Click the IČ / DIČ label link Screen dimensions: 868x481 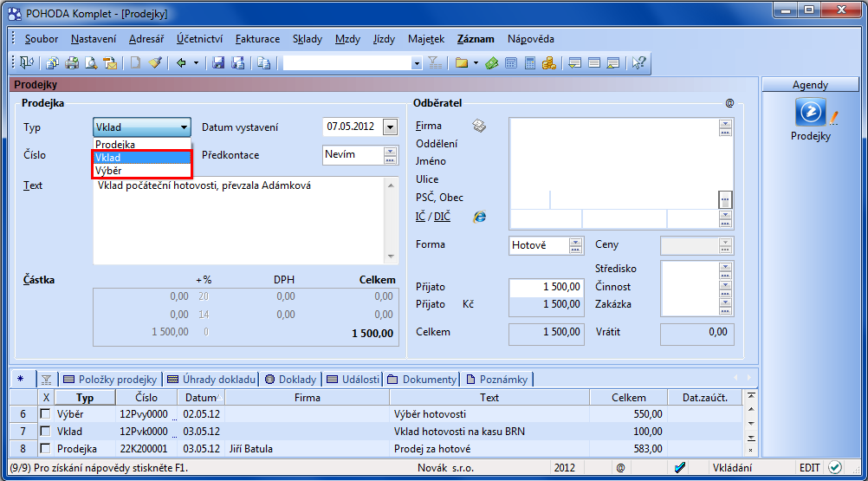tap(433, 217)
